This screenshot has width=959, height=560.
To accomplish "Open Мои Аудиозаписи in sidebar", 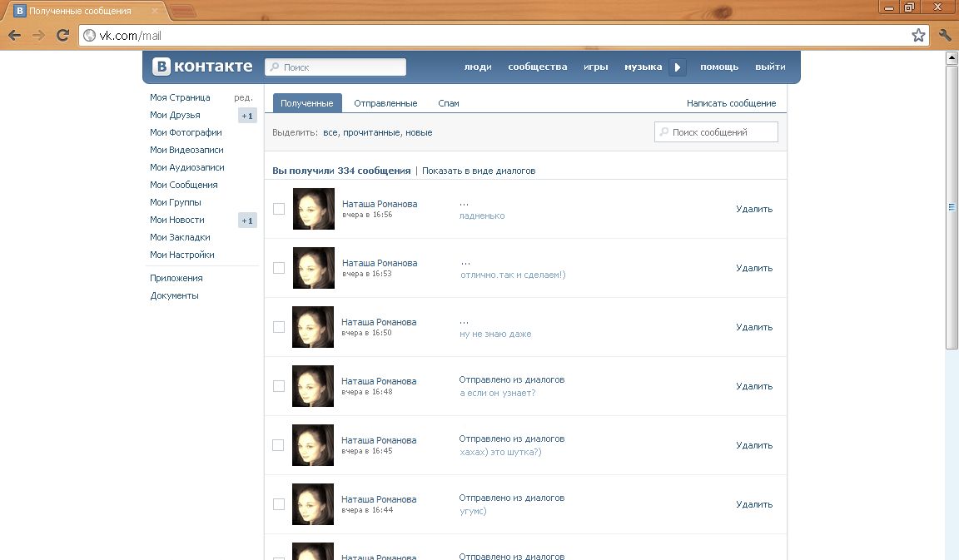I will click(x=187, y=167).
